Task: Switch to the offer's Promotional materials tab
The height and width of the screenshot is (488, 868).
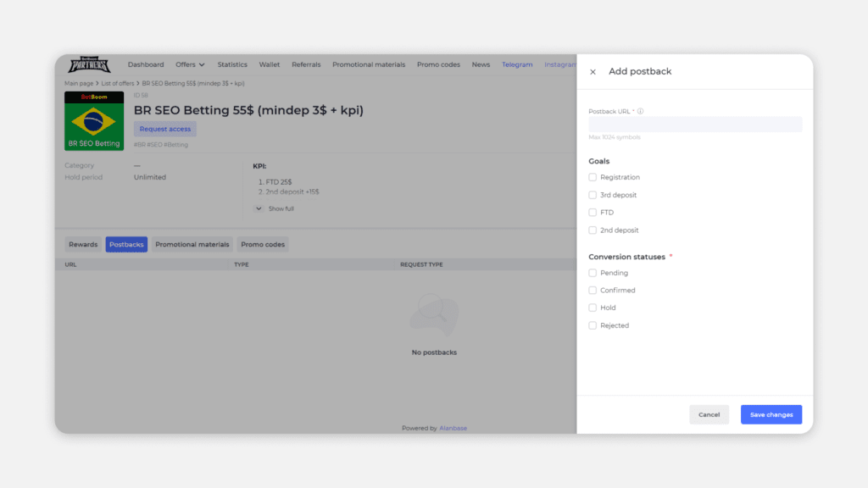Action: click(192, 245)
